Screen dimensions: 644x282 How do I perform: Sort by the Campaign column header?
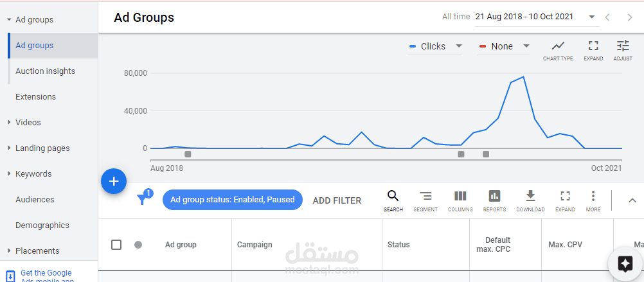[x=255, y=245]
